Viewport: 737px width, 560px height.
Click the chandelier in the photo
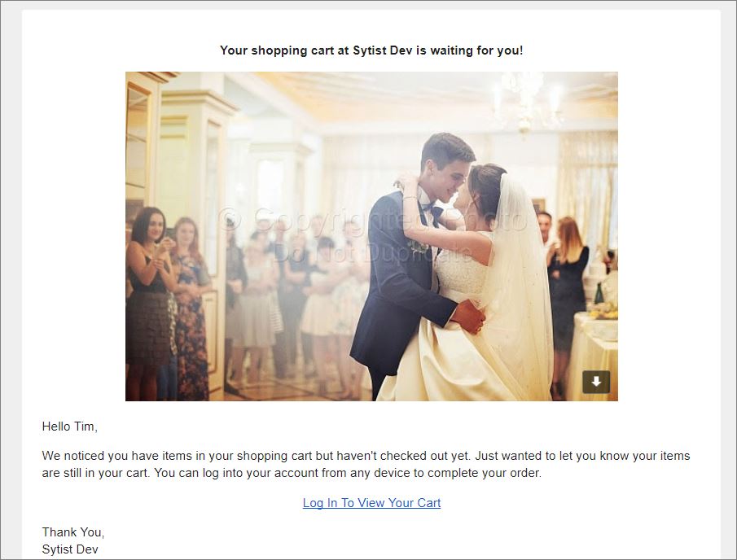click(526, 101)
